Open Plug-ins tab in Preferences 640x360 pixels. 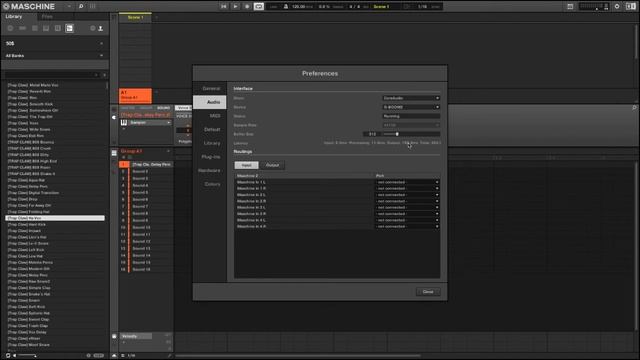tap(210, 157)
